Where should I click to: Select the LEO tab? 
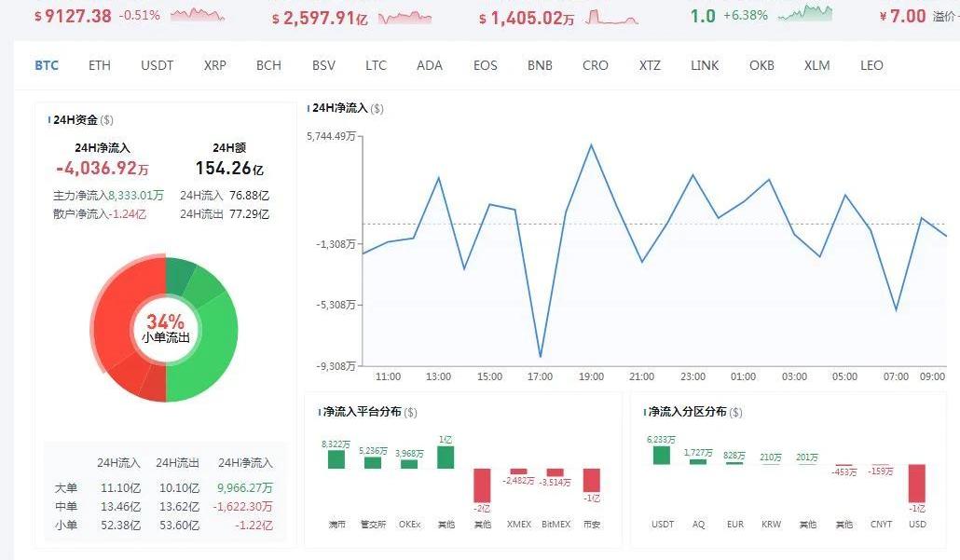(x=871, y=65)
